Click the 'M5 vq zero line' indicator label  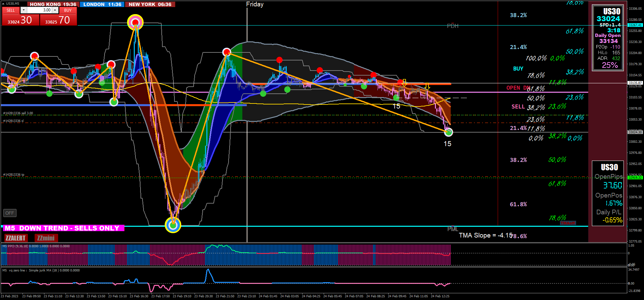click(41, 270)
